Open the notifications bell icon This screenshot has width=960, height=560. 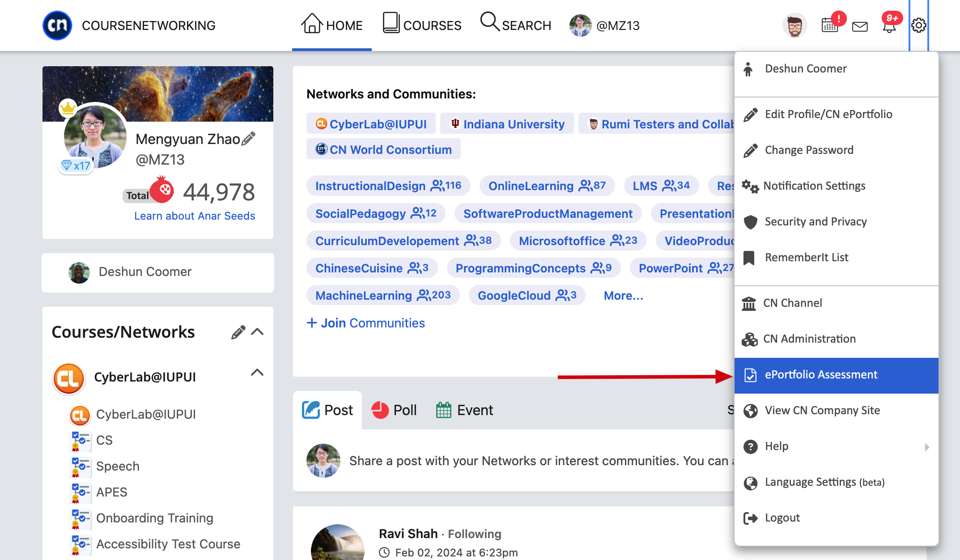tap(889, 26)
